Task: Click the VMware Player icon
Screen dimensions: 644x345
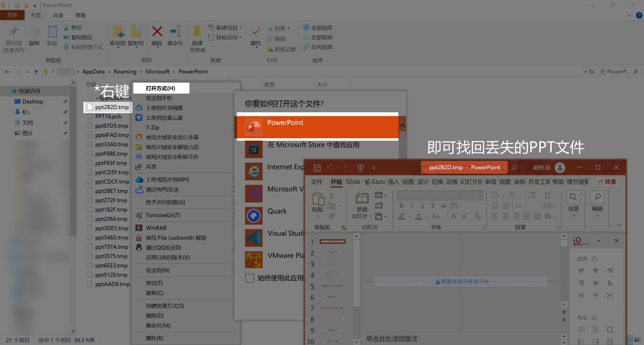Action: (x=254, y=260)
